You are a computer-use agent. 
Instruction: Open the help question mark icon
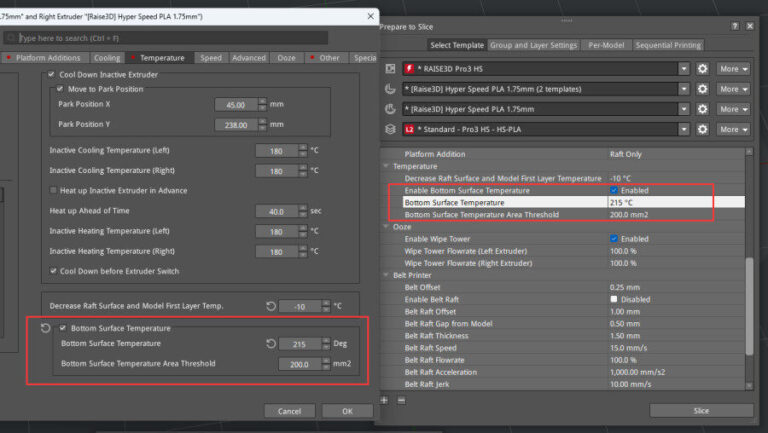[x=735, y=26]
